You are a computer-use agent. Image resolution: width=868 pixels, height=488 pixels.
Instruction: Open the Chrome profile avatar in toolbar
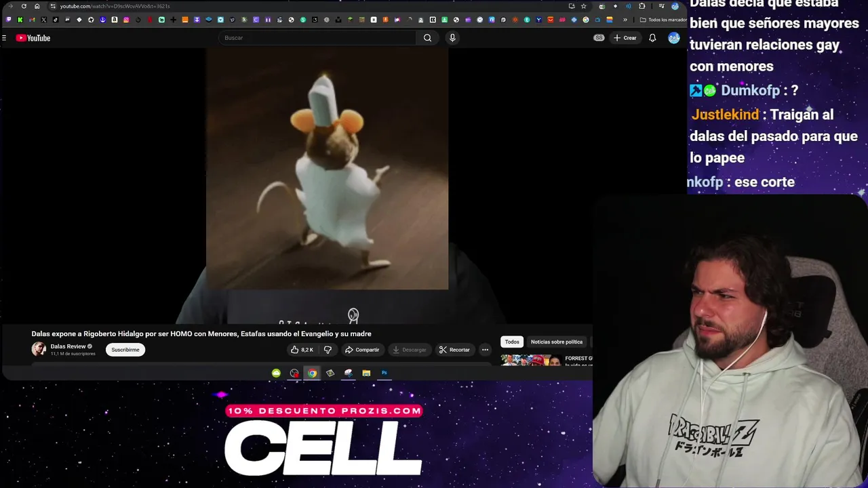coord(675,6)
